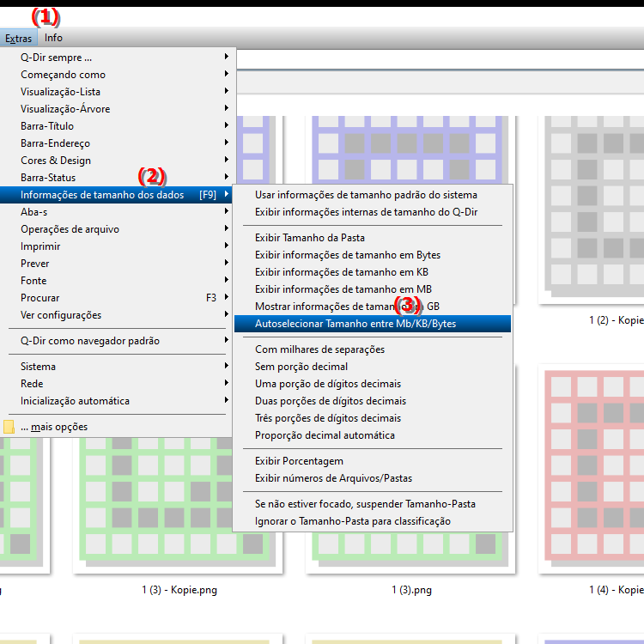Select Exibir informações de tamanho em KB
The image size is (644, 644).
point(373,272)
